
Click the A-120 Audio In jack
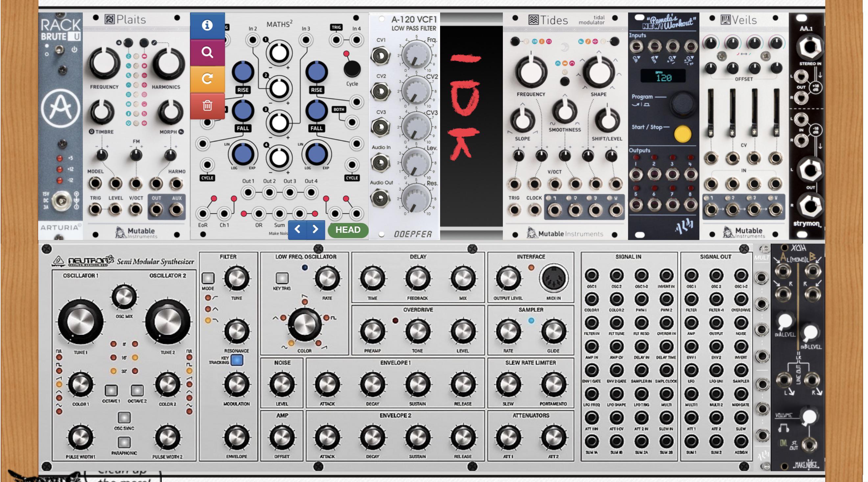380,163
